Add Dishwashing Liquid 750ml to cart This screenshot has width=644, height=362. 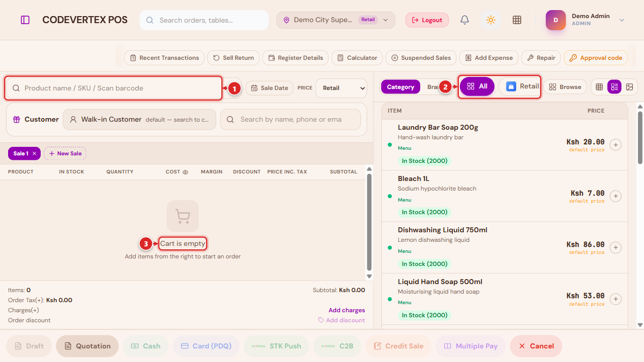615,248
